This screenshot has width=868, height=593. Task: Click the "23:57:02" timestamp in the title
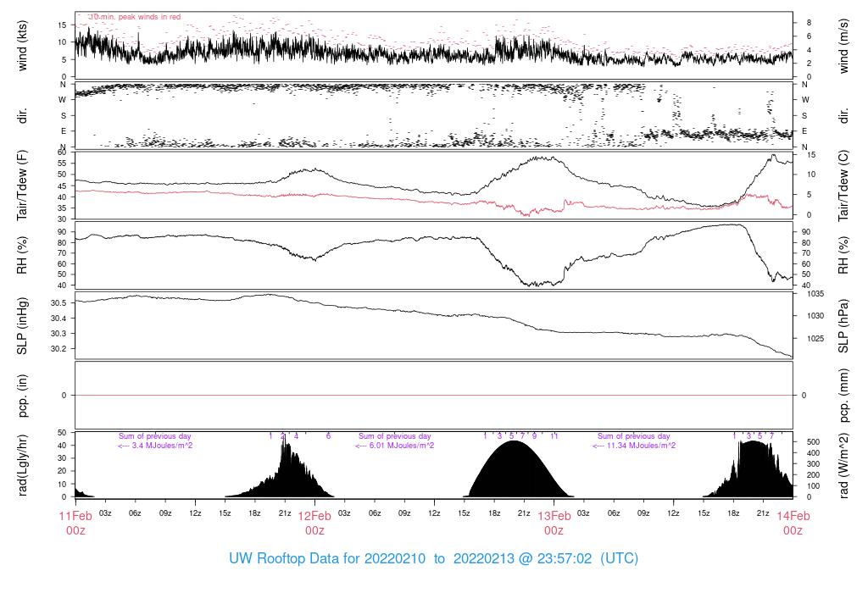(x=564, y=558)
